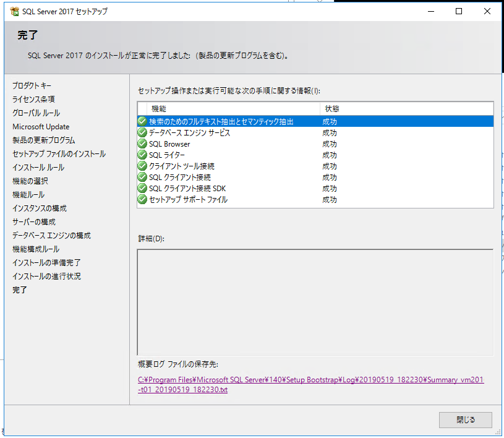
Task: Click the SQL Server setup title bar icon
Action: (x=14, y=11)
